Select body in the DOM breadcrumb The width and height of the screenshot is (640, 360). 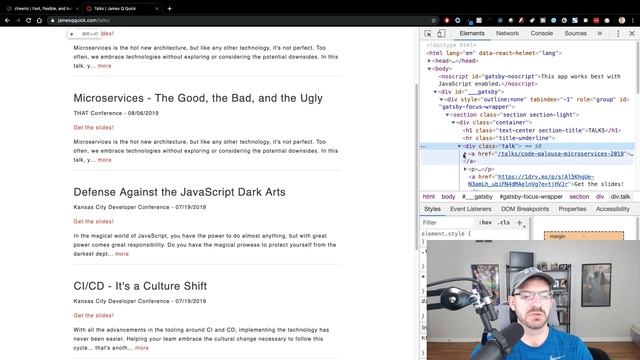[448, 197]
